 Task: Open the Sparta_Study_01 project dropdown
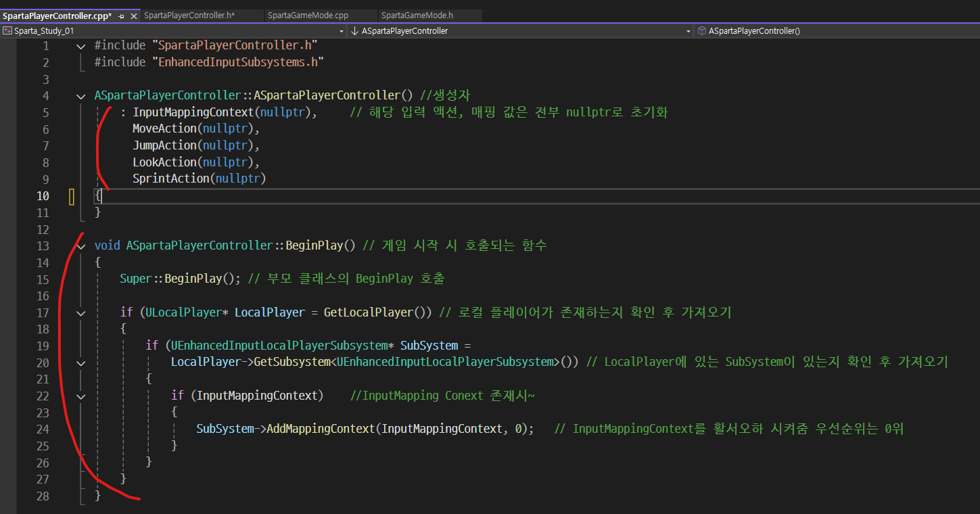(x=342, y=31)
